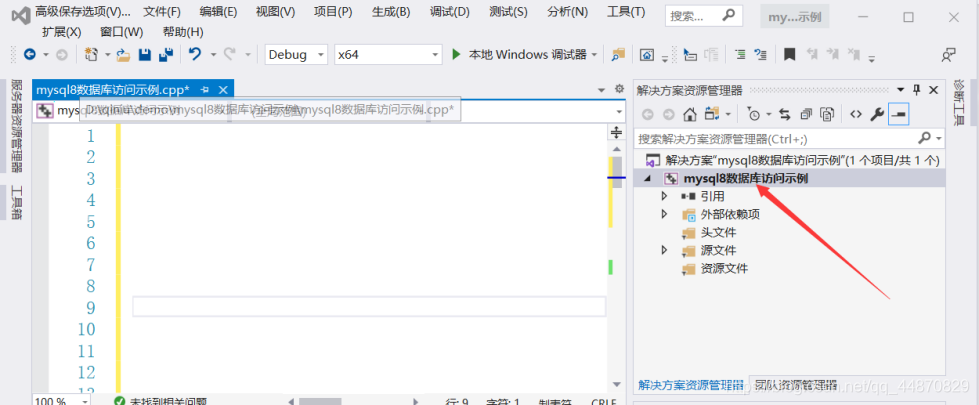Viewport: 979px width, 405px height.
Task: Click the question-mark lines icon in main toolbar
Action: (x=760, y=55)
